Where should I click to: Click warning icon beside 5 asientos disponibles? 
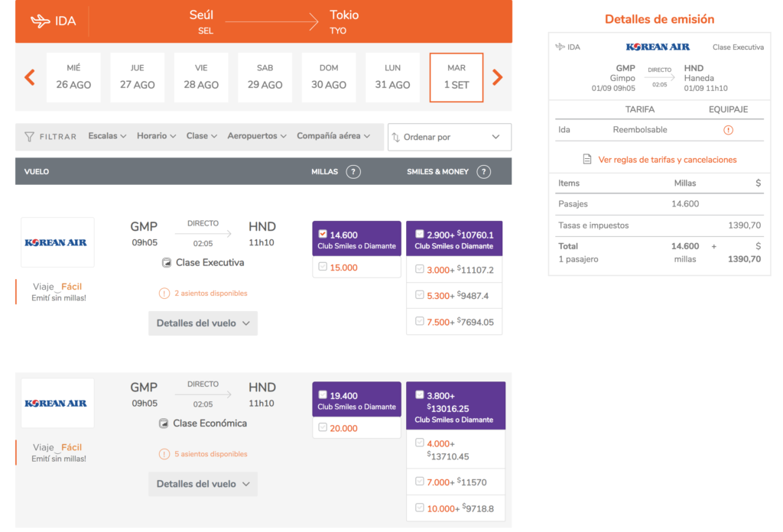[164, 454]
